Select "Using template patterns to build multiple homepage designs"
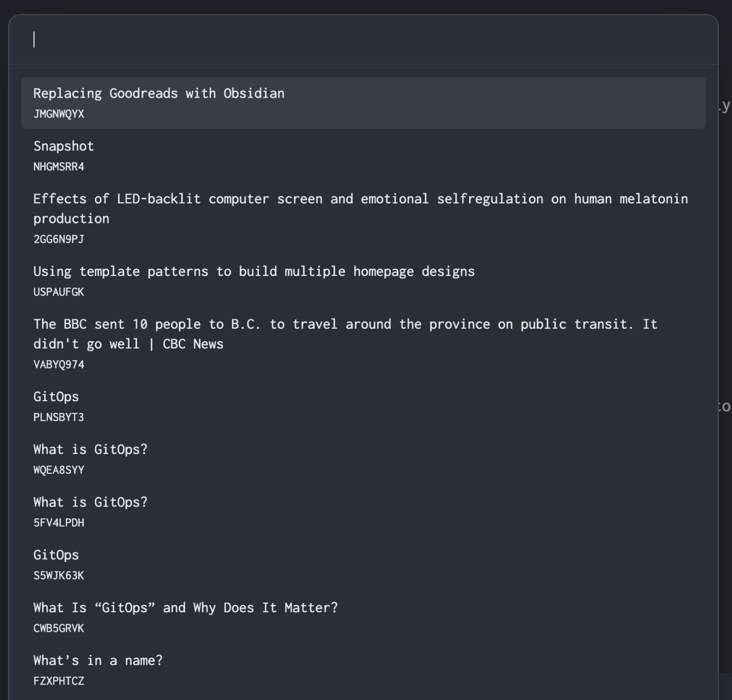Screen dimensions: 732x700 253,271
